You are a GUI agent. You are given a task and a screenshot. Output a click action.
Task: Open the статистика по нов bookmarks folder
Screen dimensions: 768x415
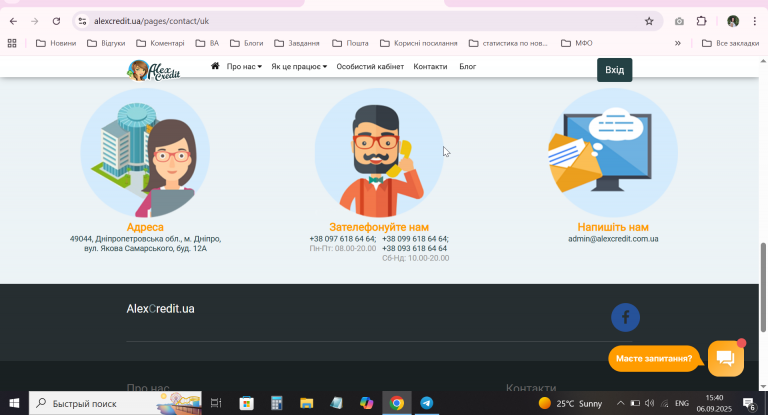coord(508,43)
